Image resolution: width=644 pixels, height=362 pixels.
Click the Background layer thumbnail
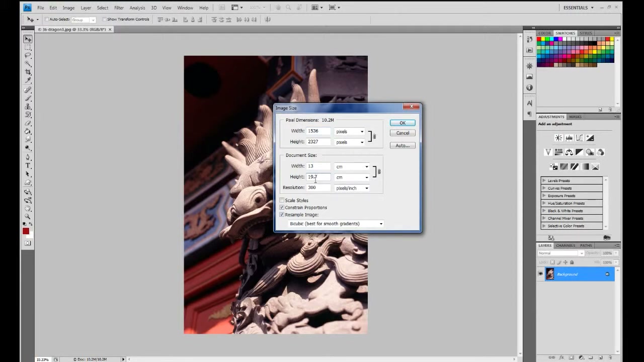(550, 274)
